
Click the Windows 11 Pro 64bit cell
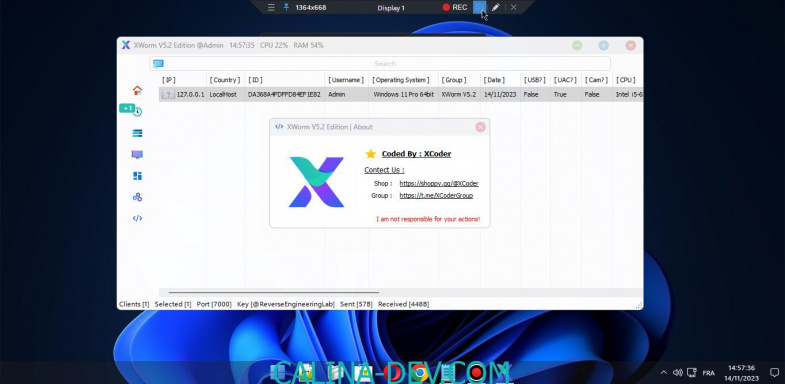(x=403, y=94)
